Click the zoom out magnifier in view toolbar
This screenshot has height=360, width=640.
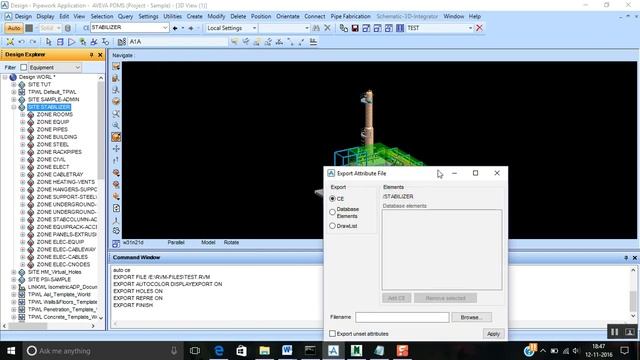coord(116,125)
